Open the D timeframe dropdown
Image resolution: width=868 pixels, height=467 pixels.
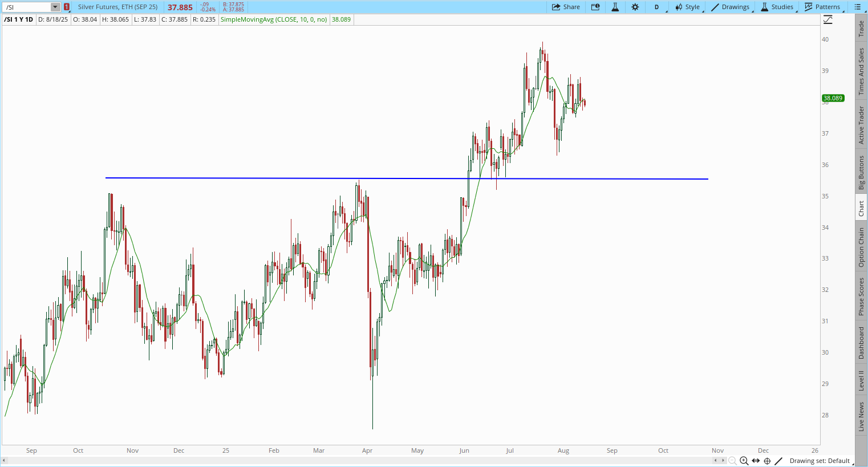(658, 7)
